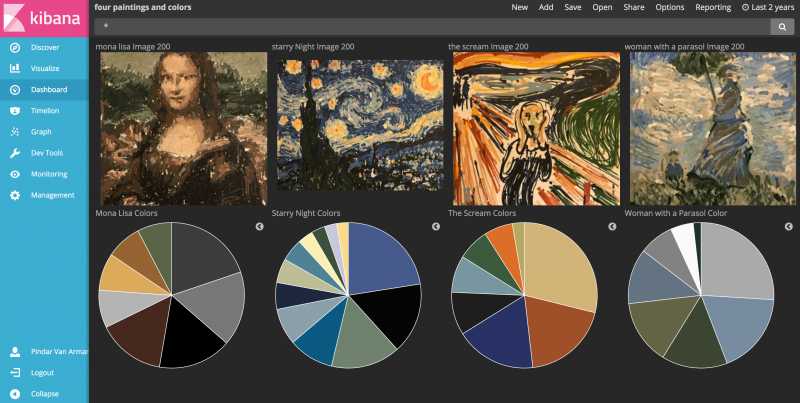Viewport: 800px width, 403px height.
Task: Click the dashboard title four paintings and colors
Action: (143, 7)
